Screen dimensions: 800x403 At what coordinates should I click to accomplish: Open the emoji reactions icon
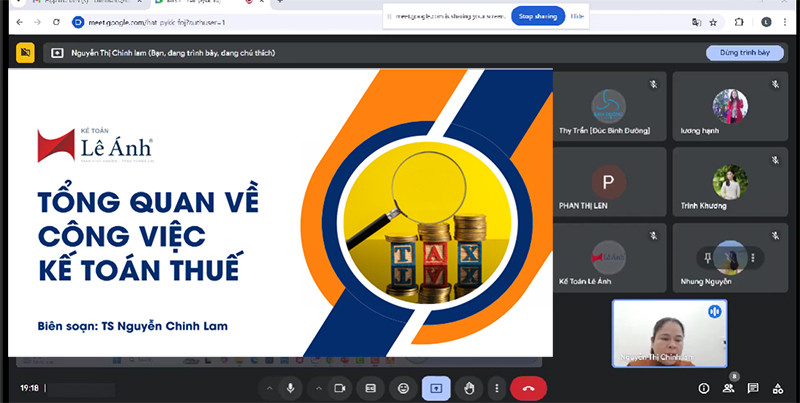403,388
